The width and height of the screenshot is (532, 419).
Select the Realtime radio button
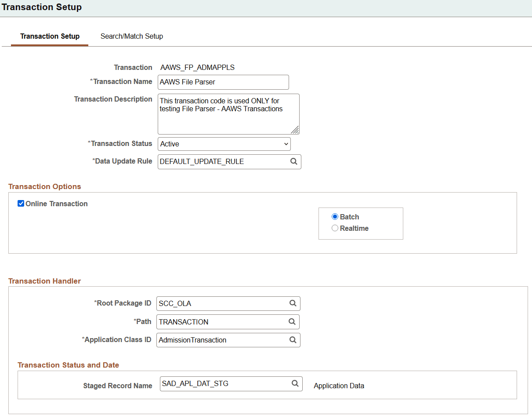coord(335,228)
